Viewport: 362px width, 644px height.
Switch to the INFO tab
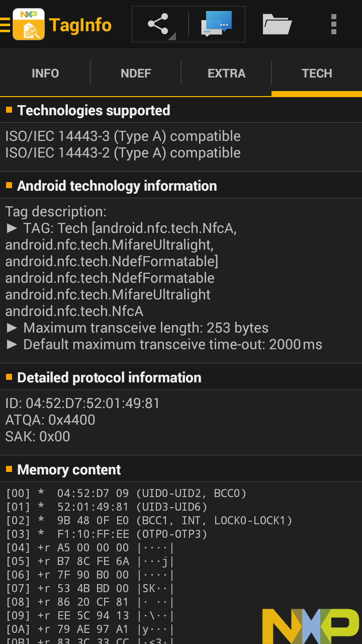point(45,73)
